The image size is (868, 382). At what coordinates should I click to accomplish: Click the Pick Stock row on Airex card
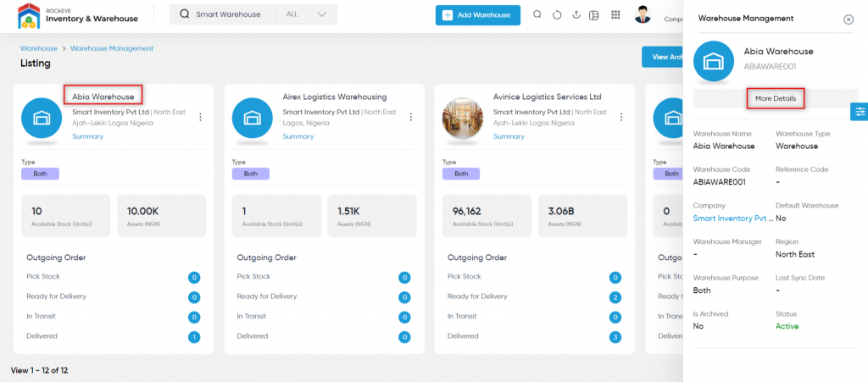pos(324,277)
